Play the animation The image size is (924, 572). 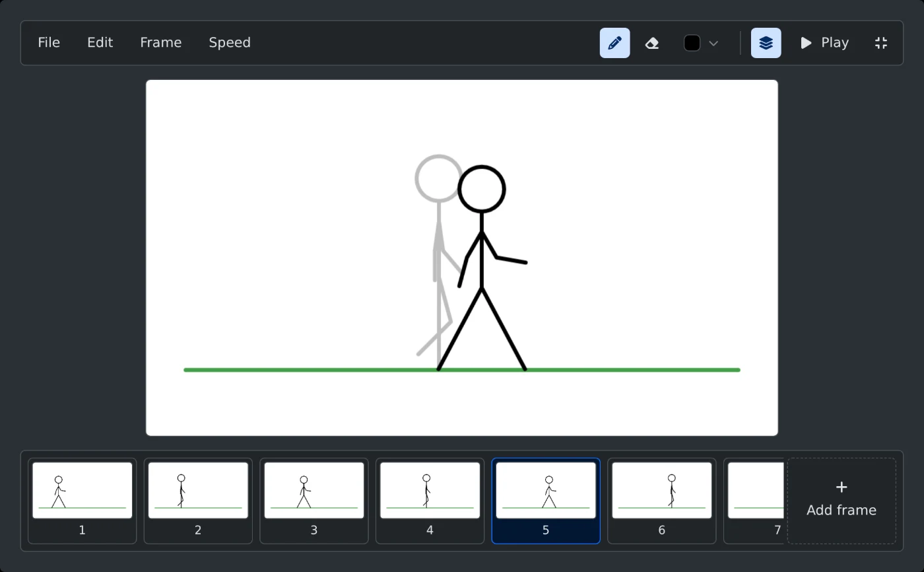(x=824, y=43)
